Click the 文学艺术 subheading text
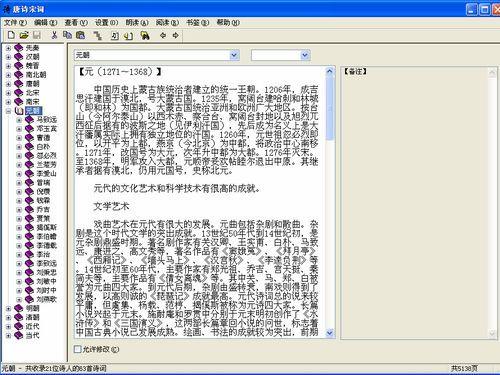 click(111, 206)
